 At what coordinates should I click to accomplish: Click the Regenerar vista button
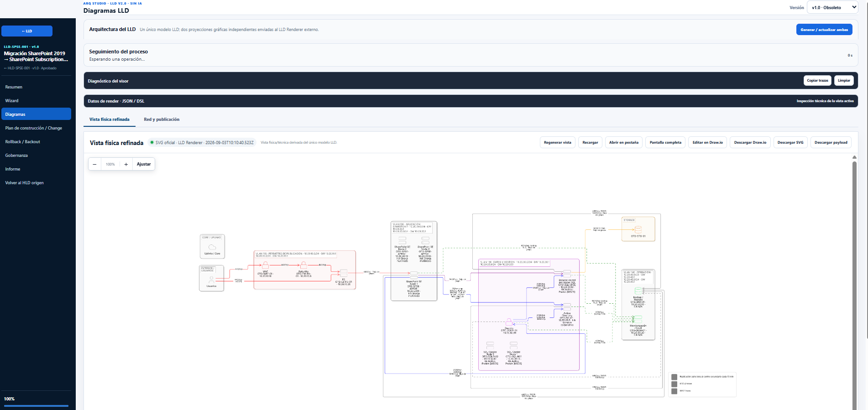tap(557, 143)
